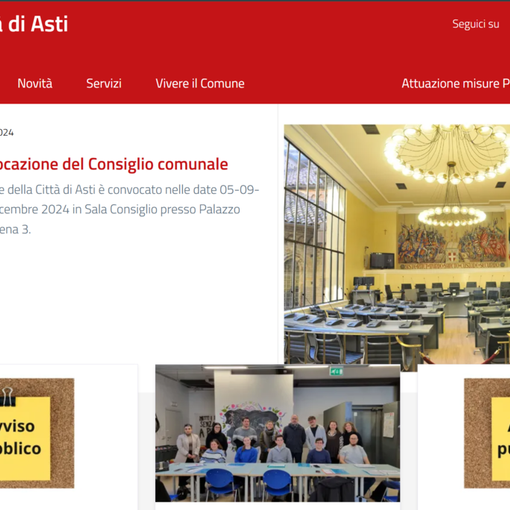Image resolution: width=510 pixels, height=510 pixels.
Task: Open the Attuazione misure link in navigation
Action: click(456, 83)
